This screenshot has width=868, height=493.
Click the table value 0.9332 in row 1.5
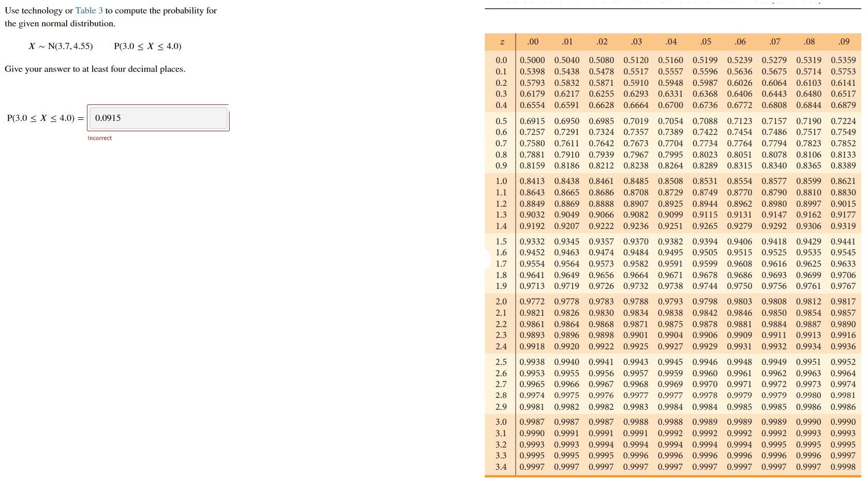pos(532,241)
